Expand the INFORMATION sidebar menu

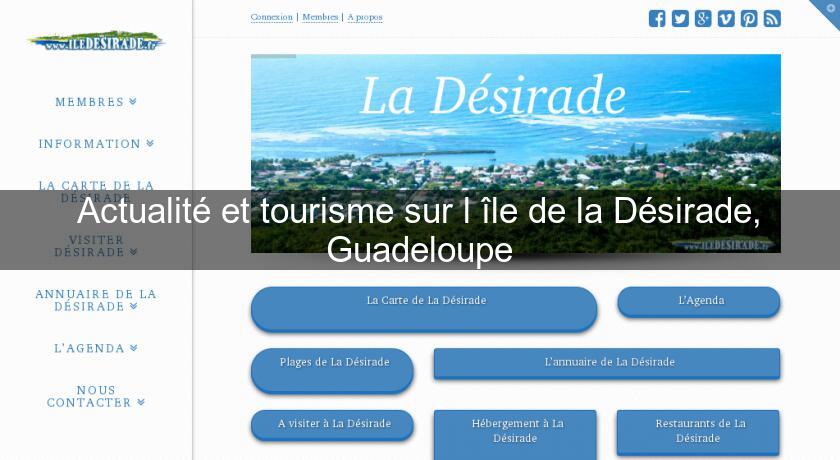point(96,144)
